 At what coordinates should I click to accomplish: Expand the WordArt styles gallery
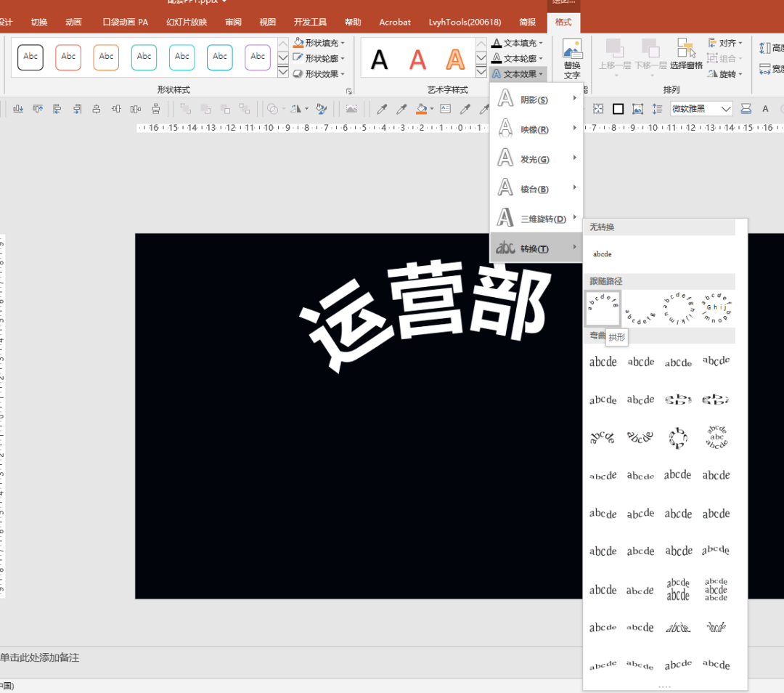(x=481, y=73)
